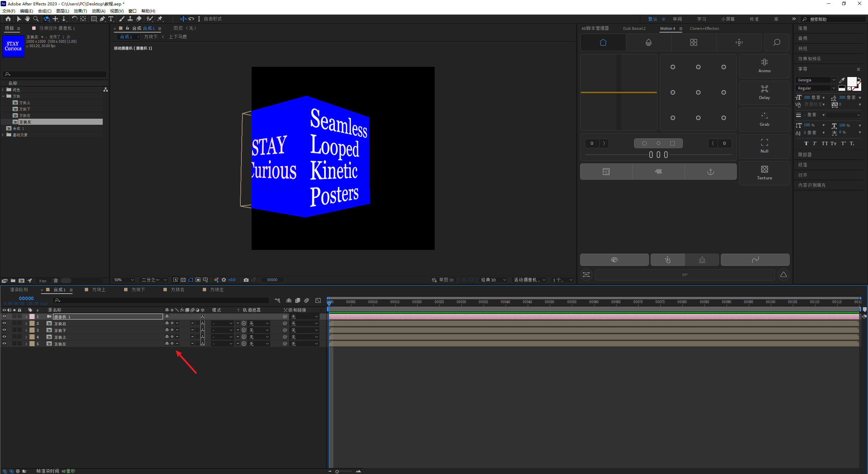This screenshot has height=474, width=868.
Task: Click the Puppet Pin tool
Action: pos(160,19)
